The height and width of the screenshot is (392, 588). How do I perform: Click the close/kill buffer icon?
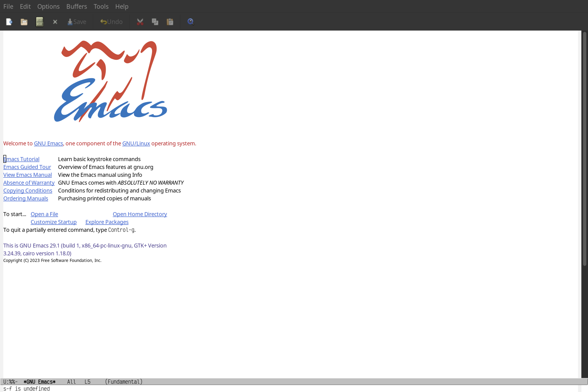(55, 21)
